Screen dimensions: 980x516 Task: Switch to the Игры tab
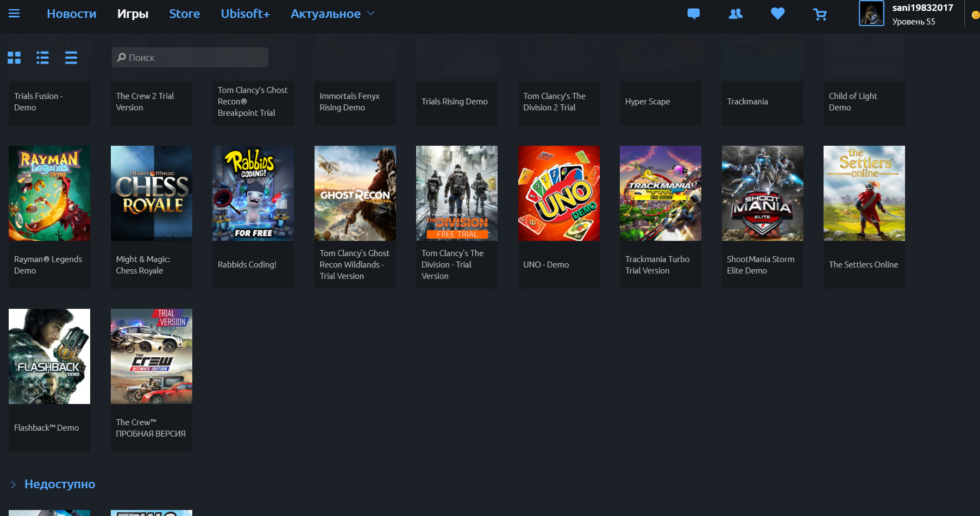(133, 14)
